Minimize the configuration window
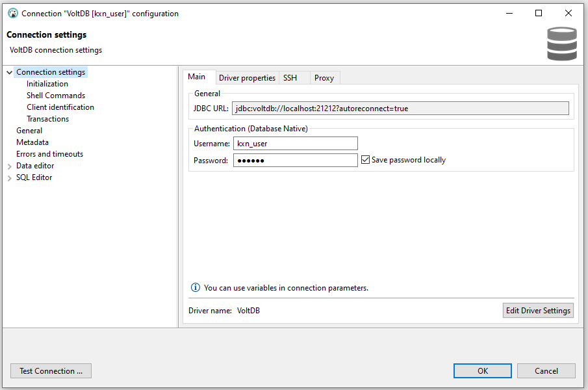The height and width of the screenshot is (390, 588). coord(509,13)
